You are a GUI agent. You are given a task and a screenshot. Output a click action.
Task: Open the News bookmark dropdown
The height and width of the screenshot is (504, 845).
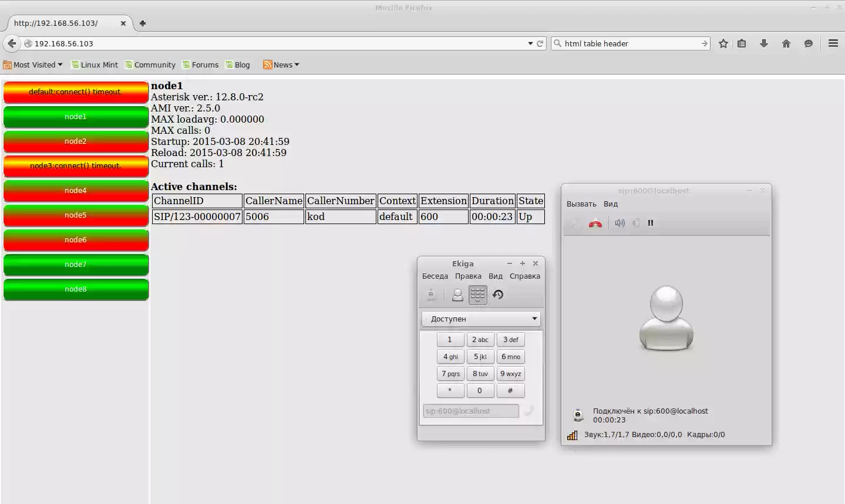(281, 65)
